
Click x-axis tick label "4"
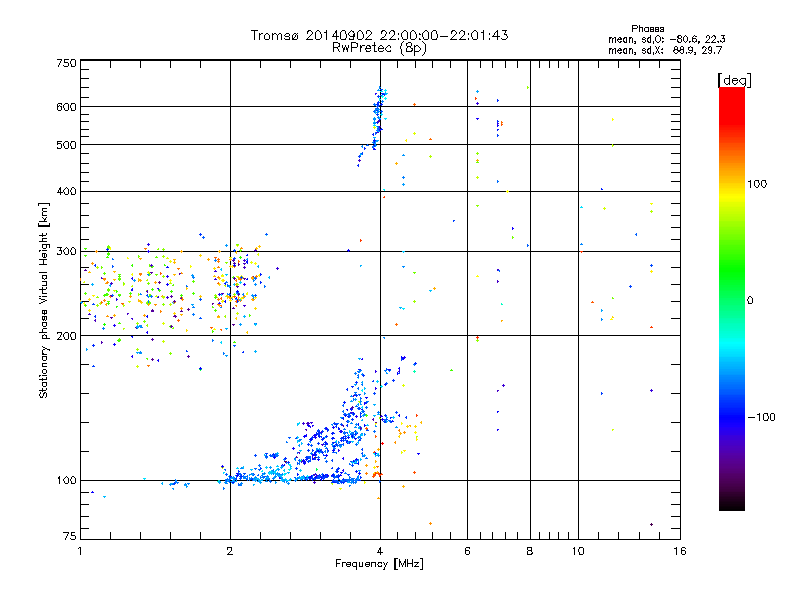click(380, 551)
